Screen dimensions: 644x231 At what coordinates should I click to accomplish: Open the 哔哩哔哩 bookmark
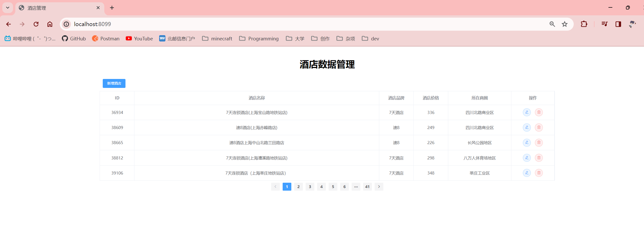coord(30,39)
